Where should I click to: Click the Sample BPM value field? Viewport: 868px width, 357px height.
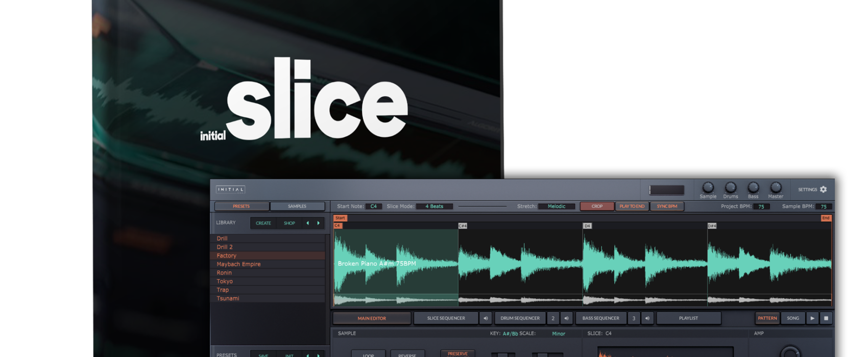click(x=824, y=207)
